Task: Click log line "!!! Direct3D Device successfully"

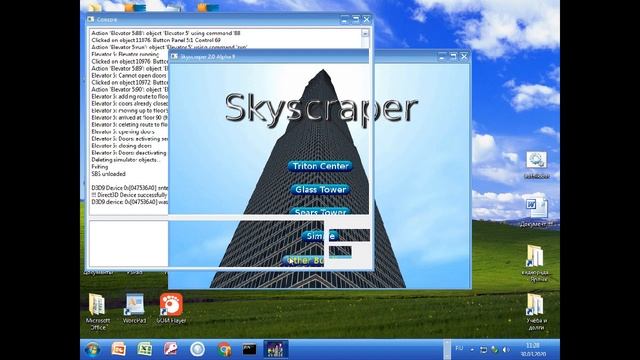Action: (x=130, y=195)
